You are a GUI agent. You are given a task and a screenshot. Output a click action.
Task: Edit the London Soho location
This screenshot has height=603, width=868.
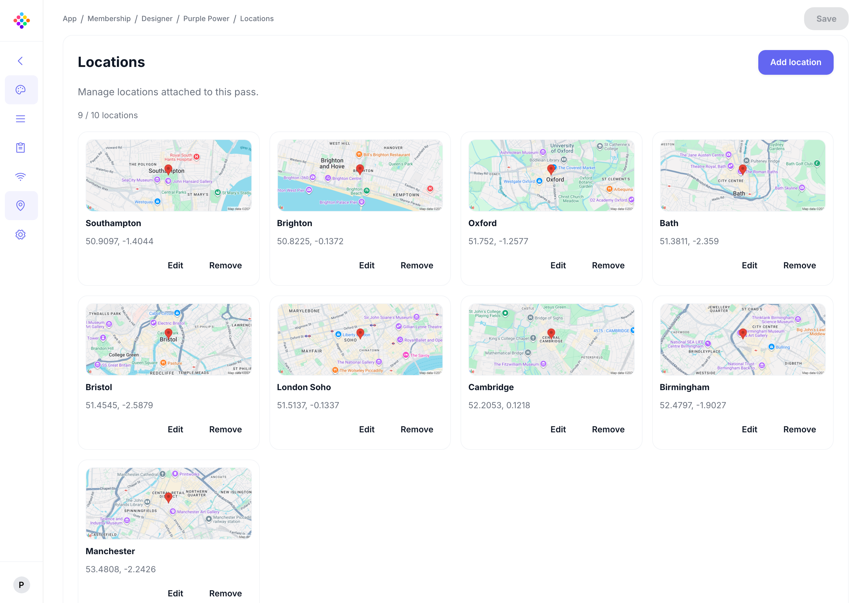367,429
